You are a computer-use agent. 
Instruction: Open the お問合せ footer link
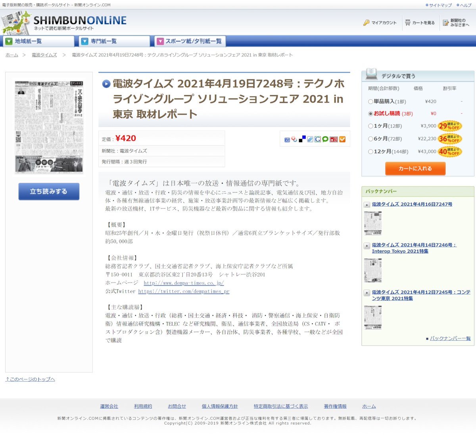pyautogui.click(x=177, y=406)
